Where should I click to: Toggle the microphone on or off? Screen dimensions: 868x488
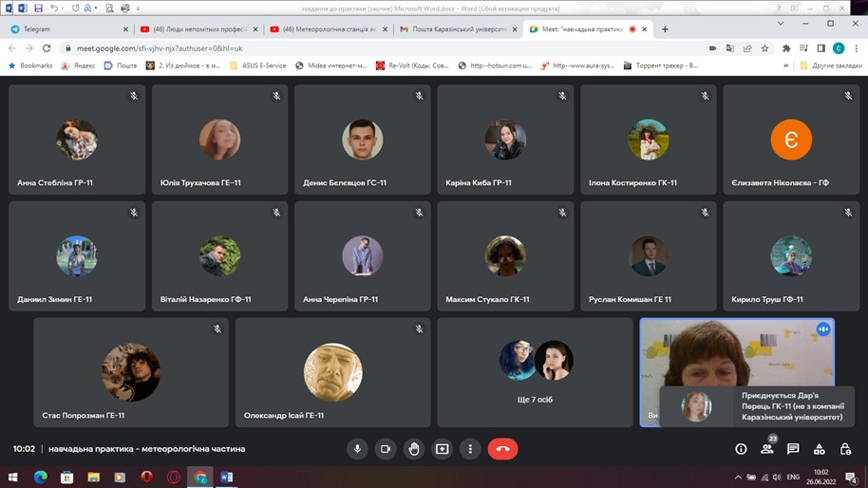pos(358,449)
